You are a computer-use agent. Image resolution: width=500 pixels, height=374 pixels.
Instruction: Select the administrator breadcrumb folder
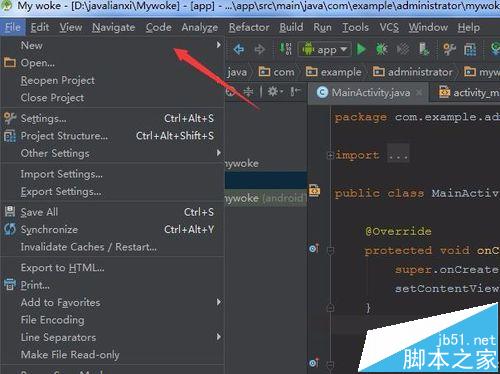coord(413,72)
